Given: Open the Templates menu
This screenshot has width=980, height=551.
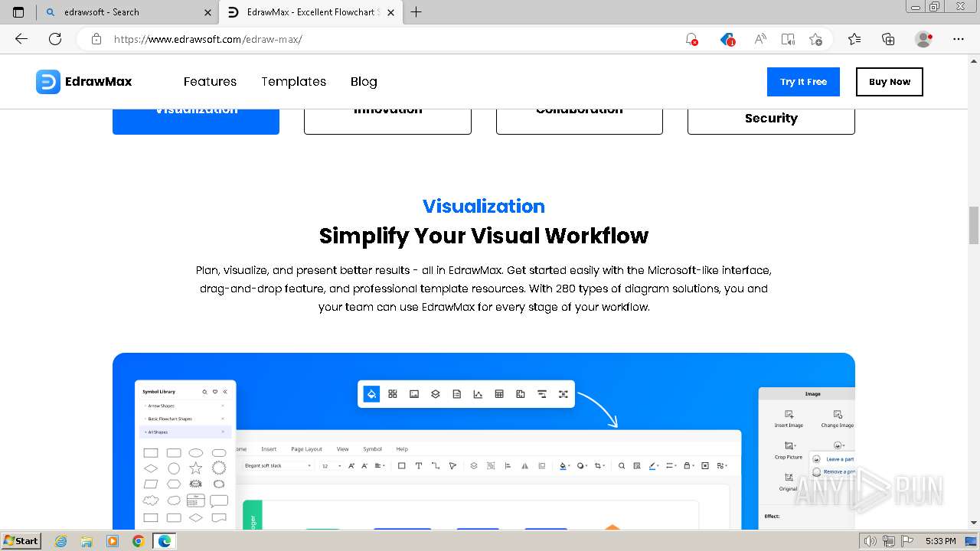Looking at the screenshot, I should point(293,82).
